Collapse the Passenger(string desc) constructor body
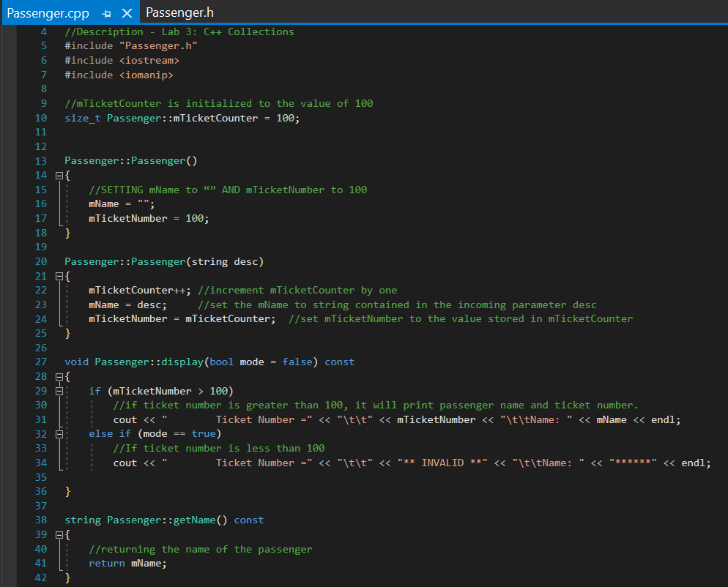The width and height of the screenshot is (728, 587). tap(59, 276)
